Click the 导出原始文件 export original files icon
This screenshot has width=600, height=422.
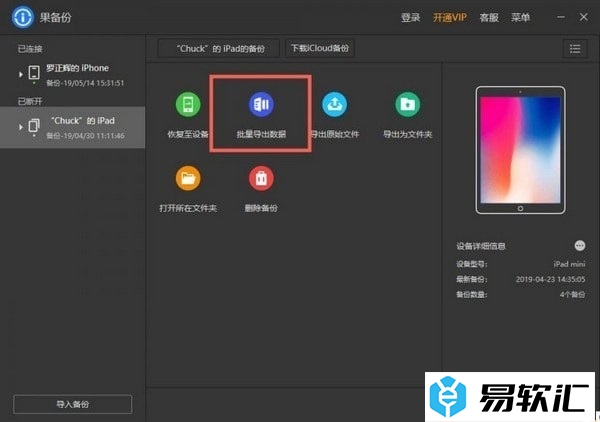tap(334, 104)
